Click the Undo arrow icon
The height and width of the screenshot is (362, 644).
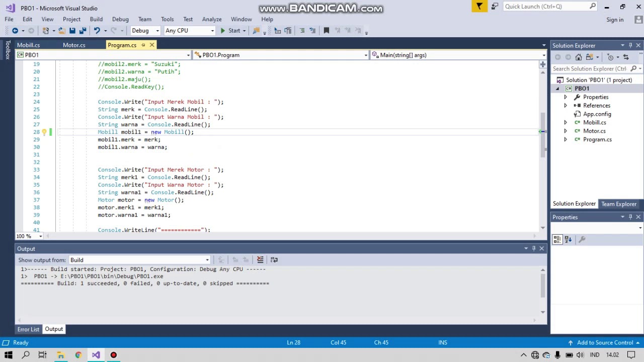coord(97,31)
